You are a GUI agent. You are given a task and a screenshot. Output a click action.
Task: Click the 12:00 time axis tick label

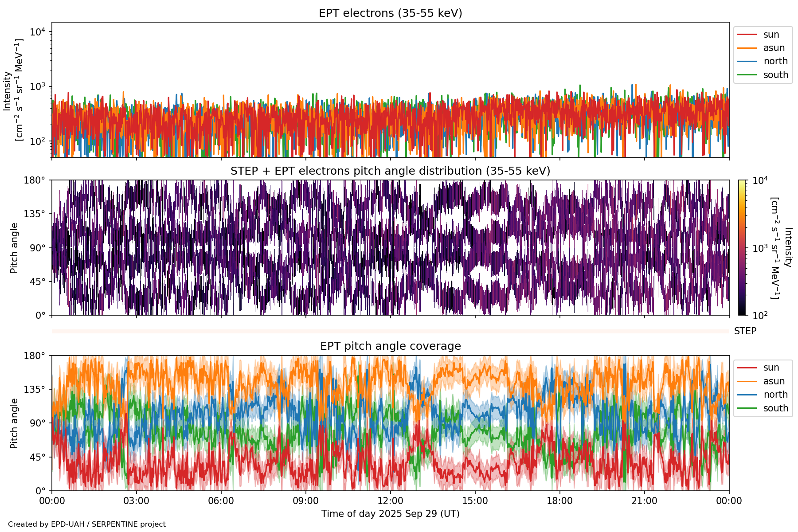[x=390, y=501]
